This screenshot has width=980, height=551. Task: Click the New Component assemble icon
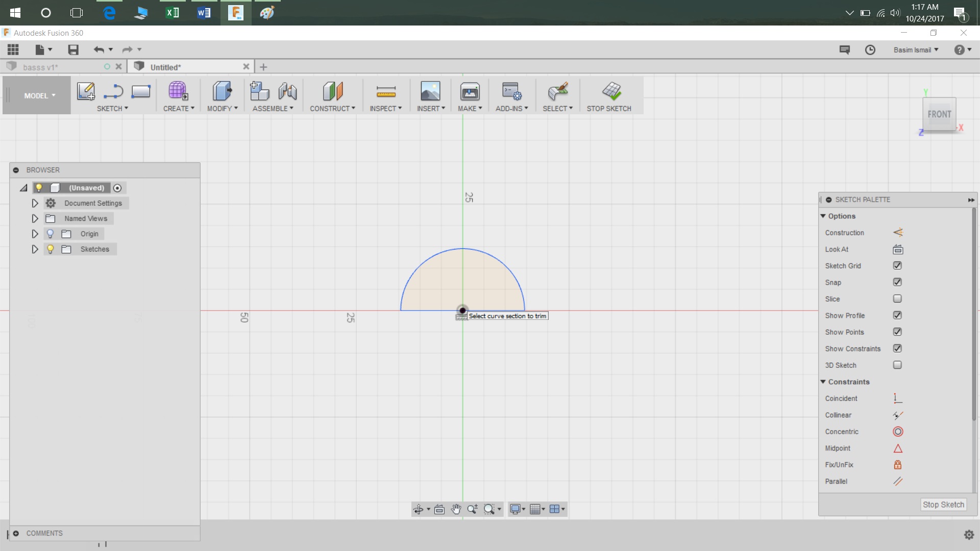259,91
